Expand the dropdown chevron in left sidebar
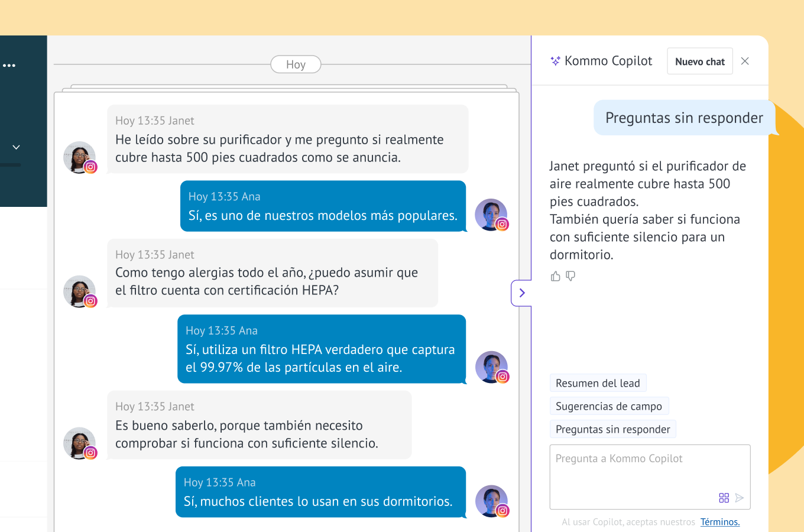 17,147
